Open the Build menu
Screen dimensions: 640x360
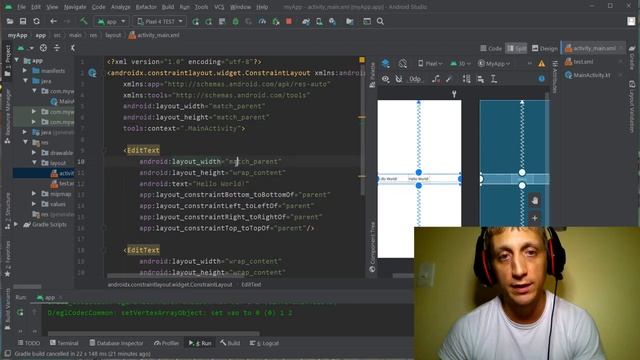pyautogui.click(x=168, y=7)
